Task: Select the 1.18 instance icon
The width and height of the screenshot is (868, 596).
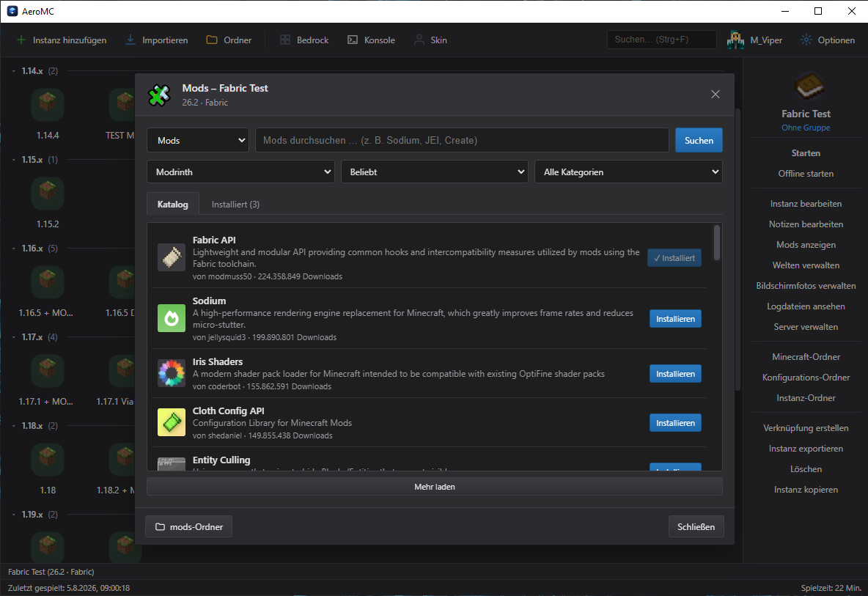Action: coord(48,460)
